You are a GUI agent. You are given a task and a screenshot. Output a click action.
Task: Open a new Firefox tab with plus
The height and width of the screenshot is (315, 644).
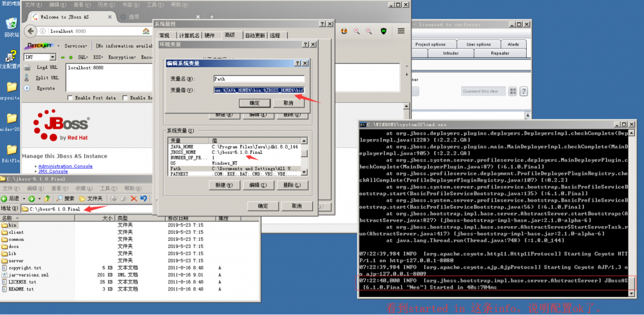[x=212, y=17]
